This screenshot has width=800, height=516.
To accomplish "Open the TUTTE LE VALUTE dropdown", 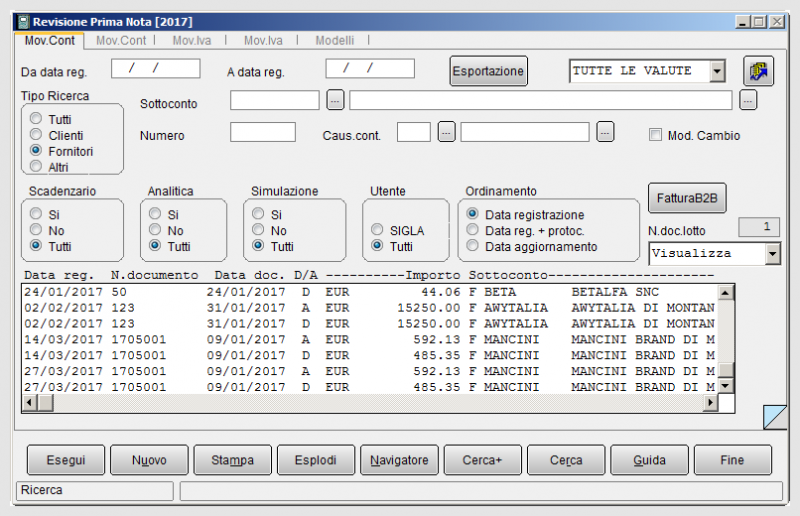I will [x=717, y=71].
